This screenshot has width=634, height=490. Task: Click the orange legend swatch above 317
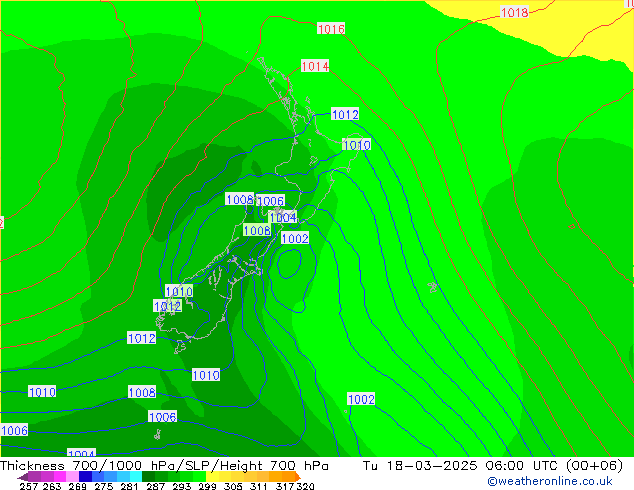click(x=288, y=477)
